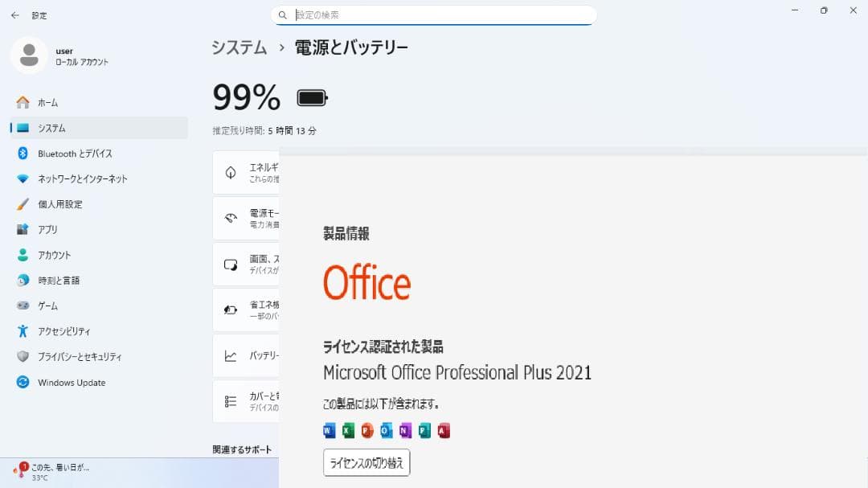
Task: Click the back arrow next to 設定
Action: (14, 14)
